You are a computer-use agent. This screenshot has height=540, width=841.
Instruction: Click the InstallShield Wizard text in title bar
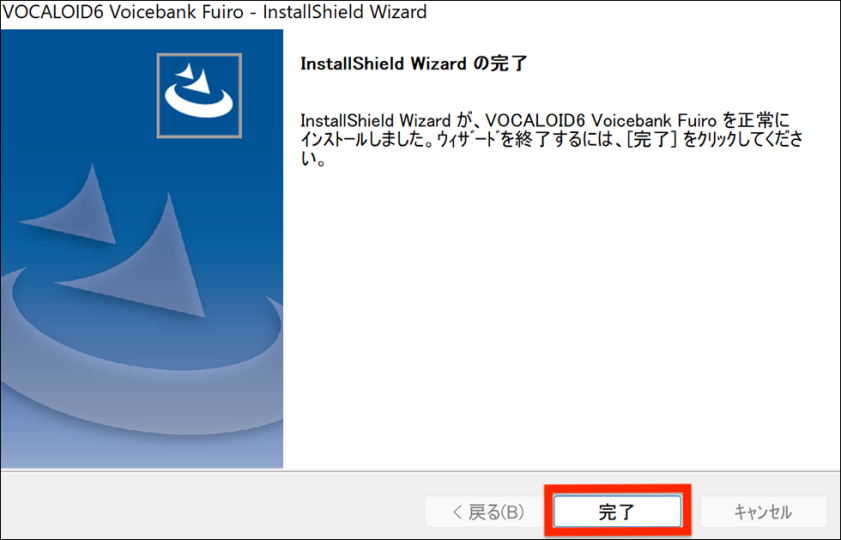[344, 12]
